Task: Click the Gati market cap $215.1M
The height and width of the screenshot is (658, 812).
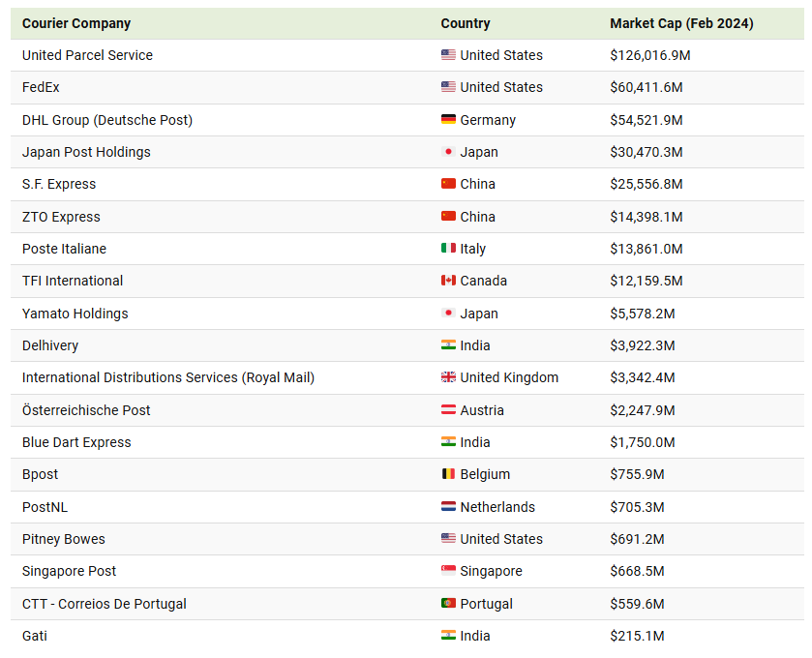Action: 637,636
